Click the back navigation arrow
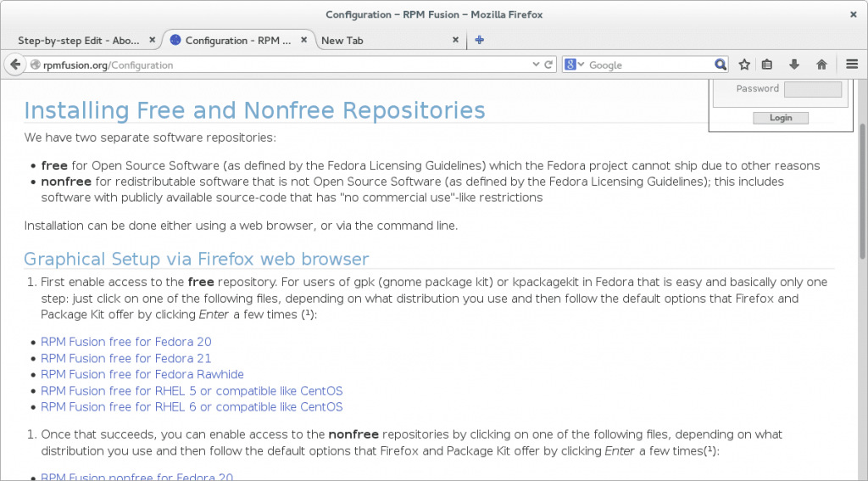 pos(15,64)
